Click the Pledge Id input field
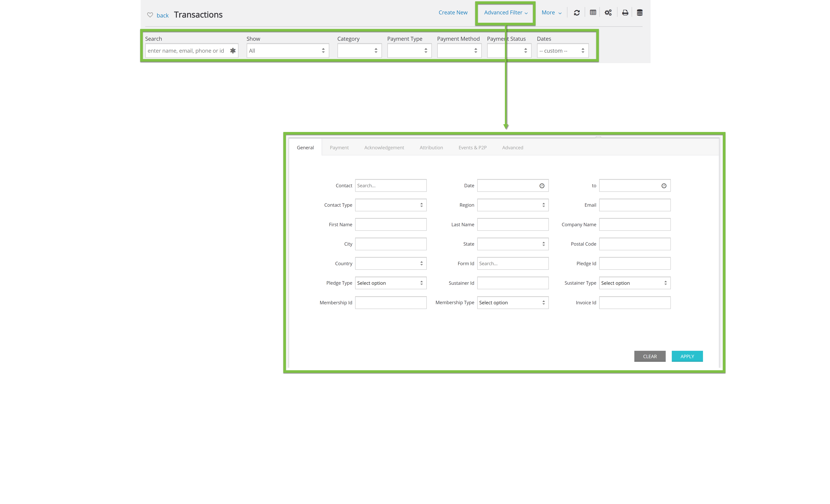 coord(635,264)
